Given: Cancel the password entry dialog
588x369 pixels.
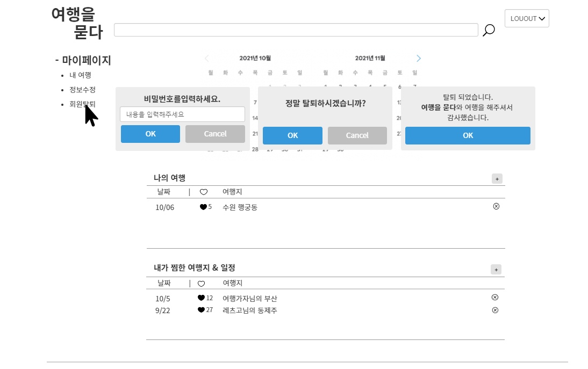Looking at the screenshot, I should coord(215,134).
